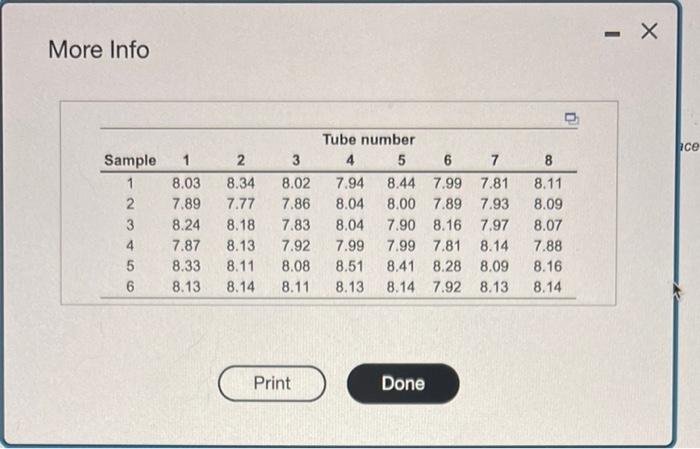The image size is (700, 449).
Task: Close the More Info dialog
Action: pyautogui.click(x=649, y=31)
